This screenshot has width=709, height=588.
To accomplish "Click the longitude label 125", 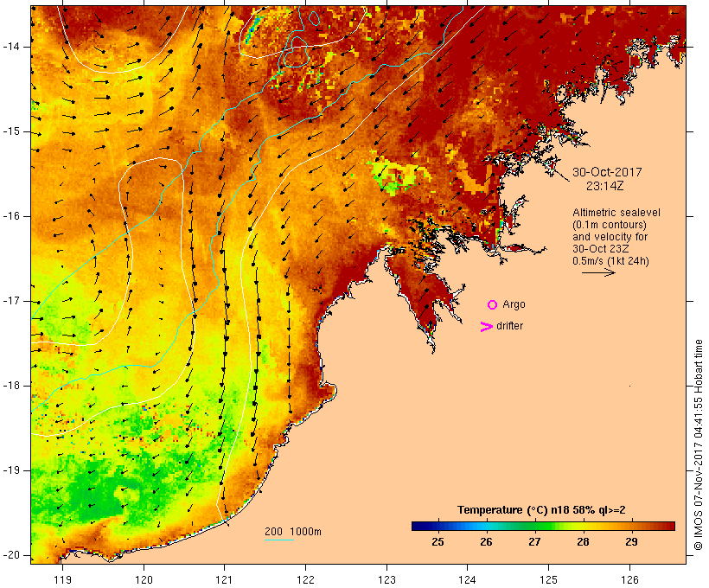I will pos(549,580).
